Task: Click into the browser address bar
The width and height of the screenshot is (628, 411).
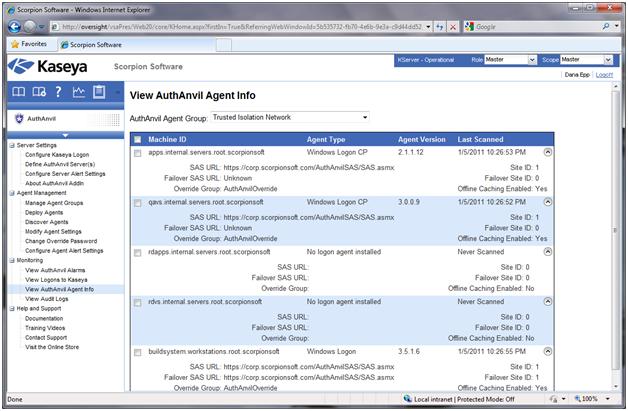Action: click(x=242, y=27)
